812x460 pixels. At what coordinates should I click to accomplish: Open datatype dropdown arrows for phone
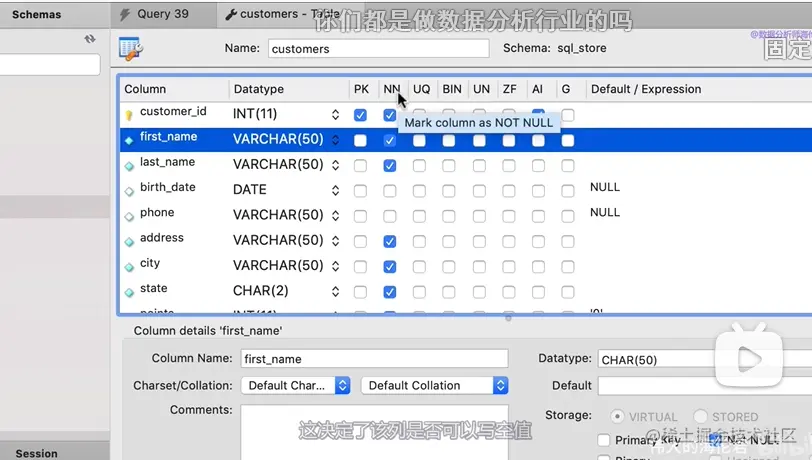pyautogui.click(x=336, y=216)
